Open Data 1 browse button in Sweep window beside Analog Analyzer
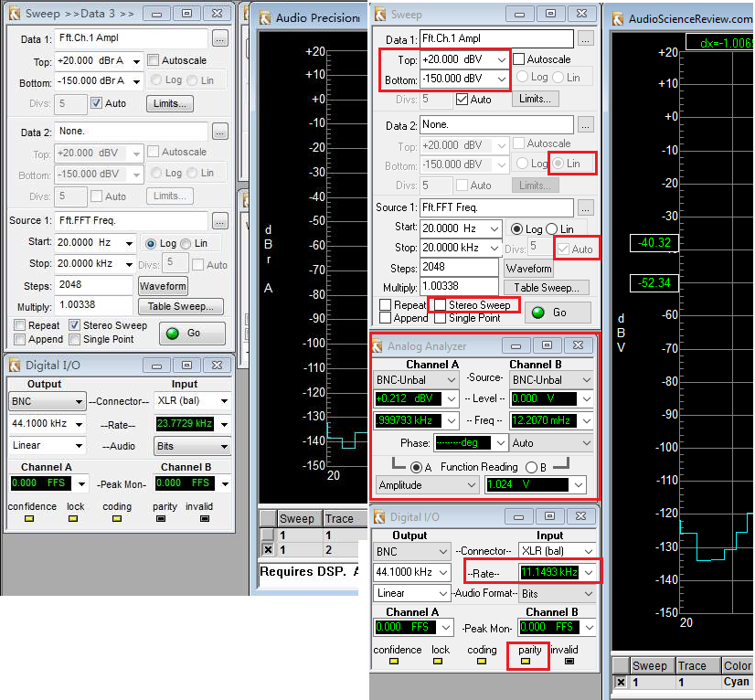This screenshot has height=700, width=755. pyautogui.click(x=586, y=39)
